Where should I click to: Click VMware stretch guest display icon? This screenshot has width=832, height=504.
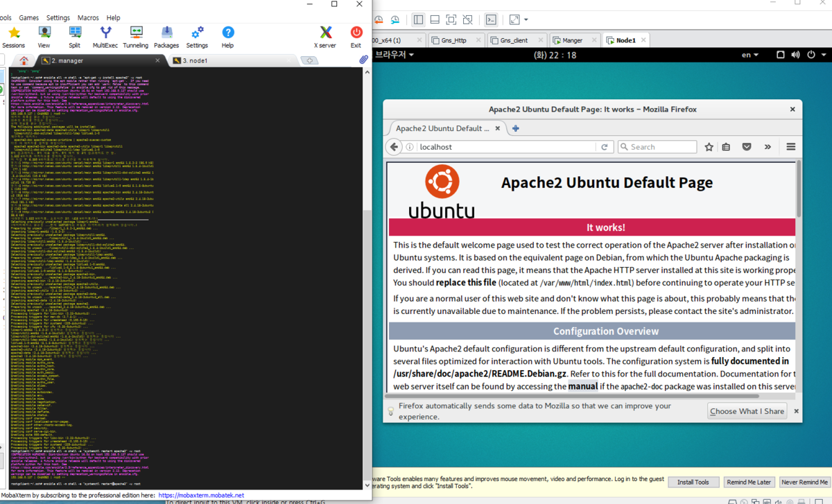(514, 19)
